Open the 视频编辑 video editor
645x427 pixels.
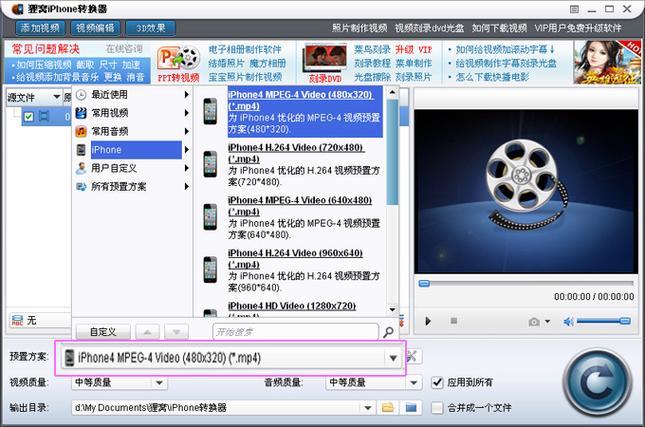click(95, 28)
